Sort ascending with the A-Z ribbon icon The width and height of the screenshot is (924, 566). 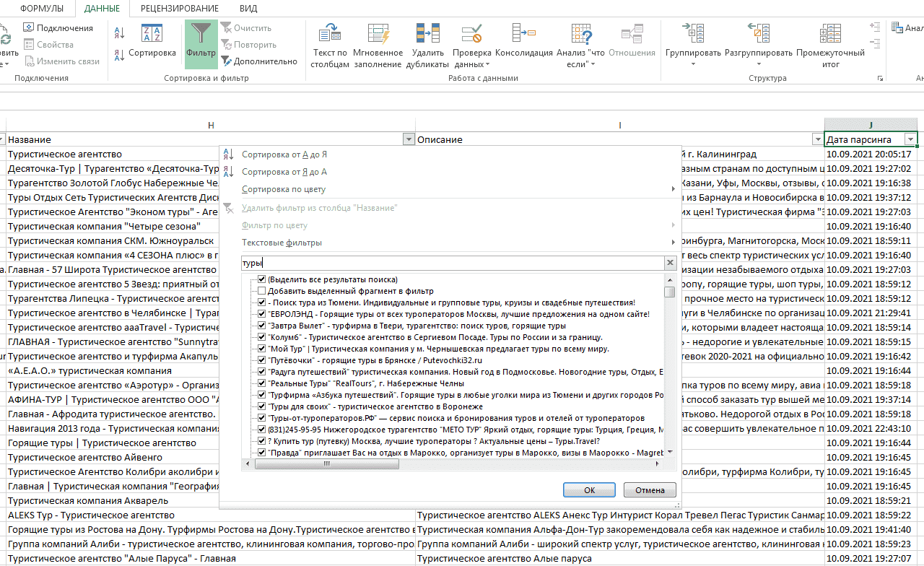click(x=120, y=32)
